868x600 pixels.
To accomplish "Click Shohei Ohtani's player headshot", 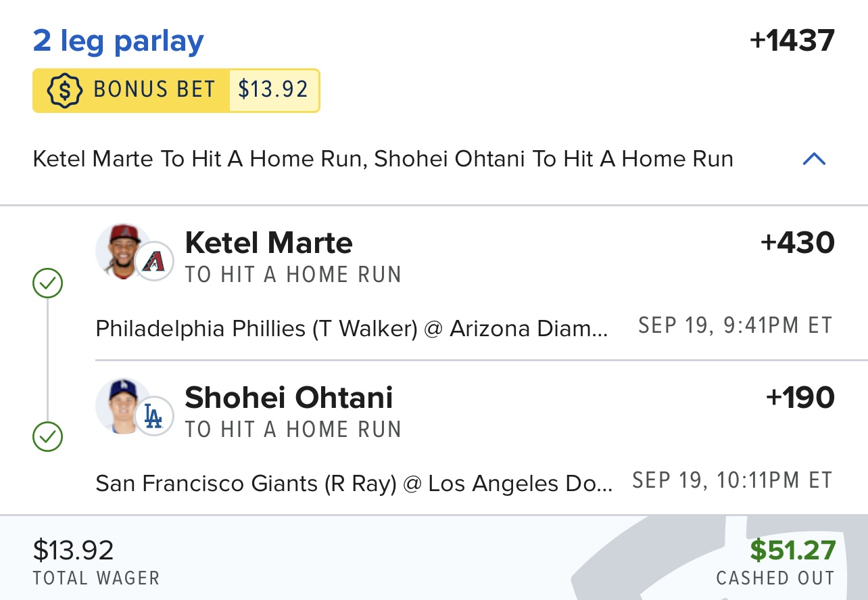I will coord(120,406).
